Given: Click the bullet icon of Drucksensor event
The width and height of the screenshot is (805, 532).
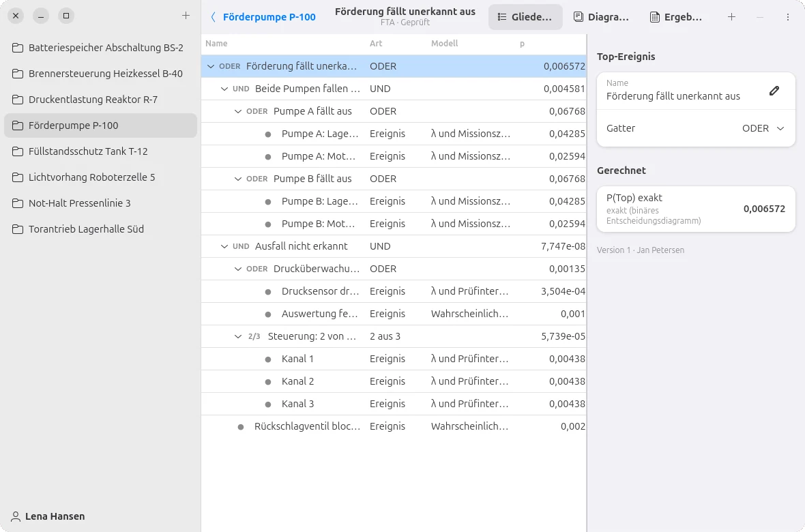Looking at the screenshot, I should coord(268,292).
